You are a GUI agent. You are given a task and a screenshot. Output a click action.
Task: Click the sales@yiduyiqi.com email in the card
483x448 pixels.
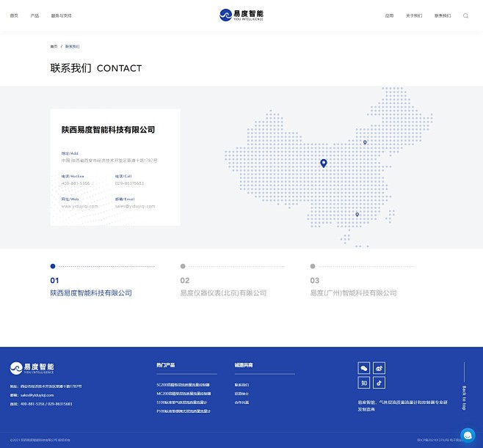click(x=135, y=206)
